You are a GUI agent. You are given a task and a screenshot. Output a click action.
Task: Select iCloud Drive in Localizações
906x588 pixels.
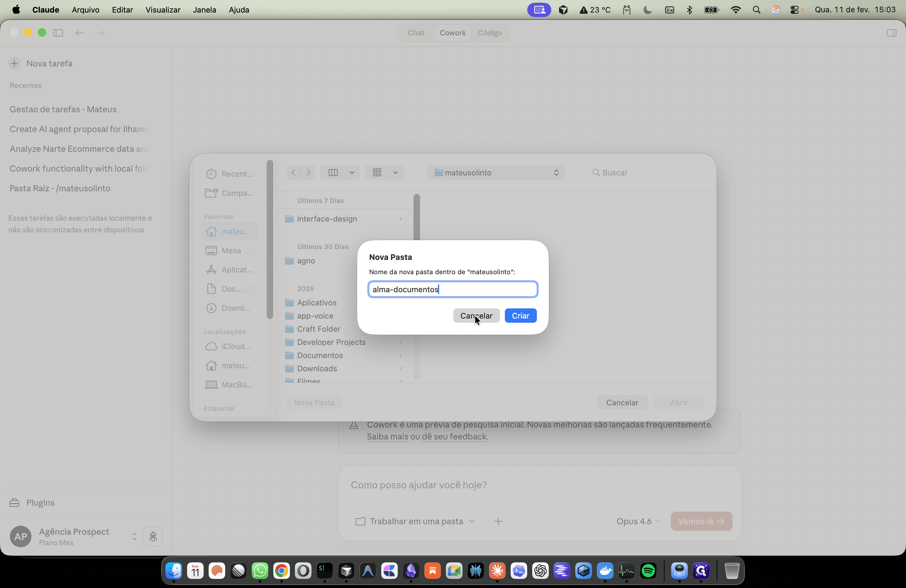pyautogui.click(x=229, y=346)
